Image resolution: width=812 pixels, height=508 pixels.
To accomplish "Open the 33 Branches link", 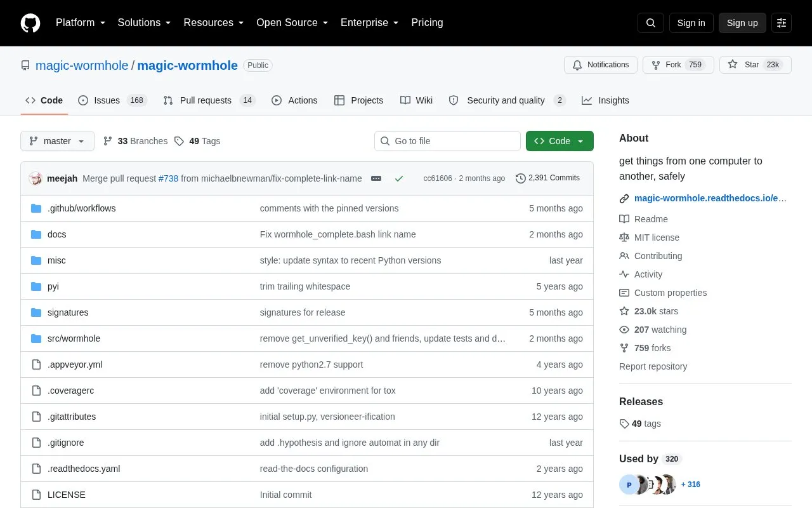I will point(135,141).
